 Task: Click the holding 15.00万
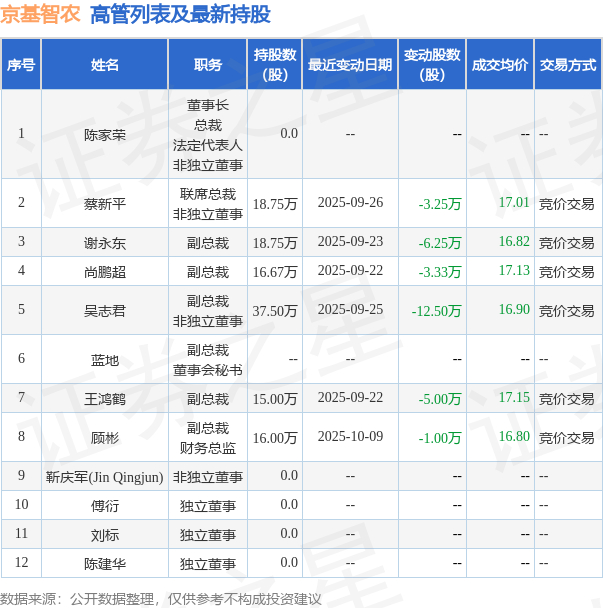pos(275,399)
